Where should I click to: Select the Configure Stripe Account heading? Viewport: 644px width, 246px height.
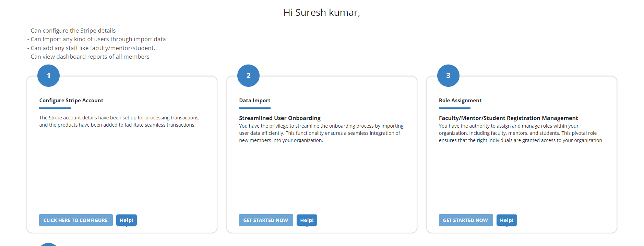(71, 101)
